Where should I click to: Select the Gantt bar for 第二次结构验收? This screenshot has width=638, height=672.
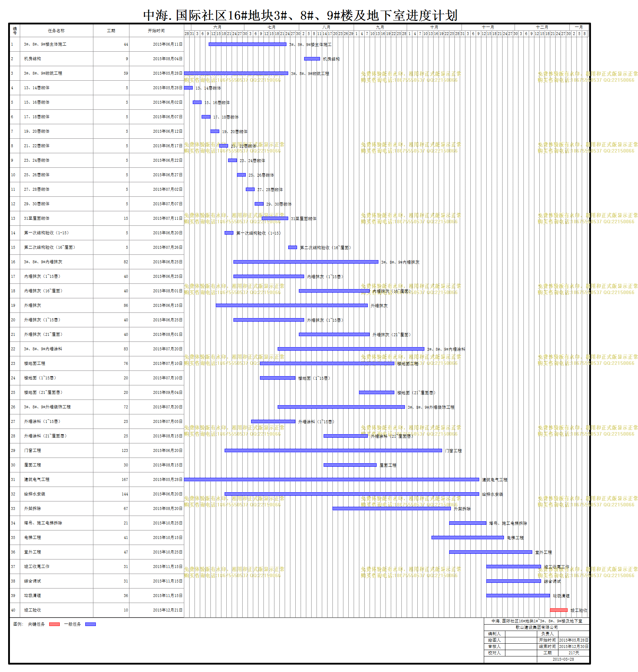[292, 247]
